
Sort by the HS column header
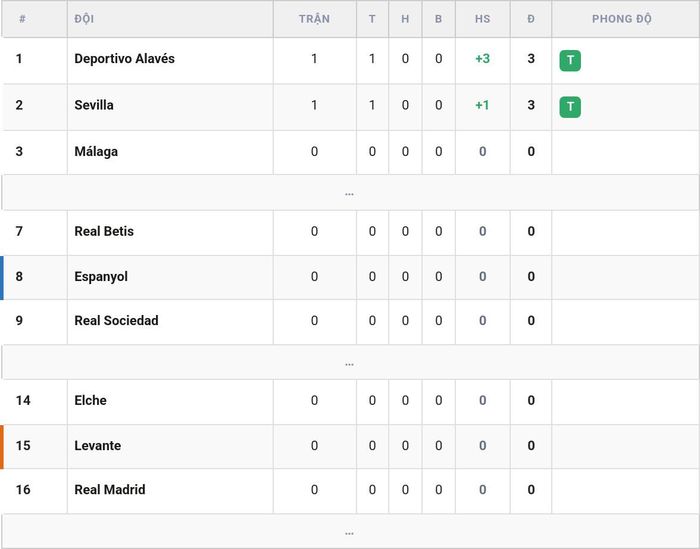point(483,19)
